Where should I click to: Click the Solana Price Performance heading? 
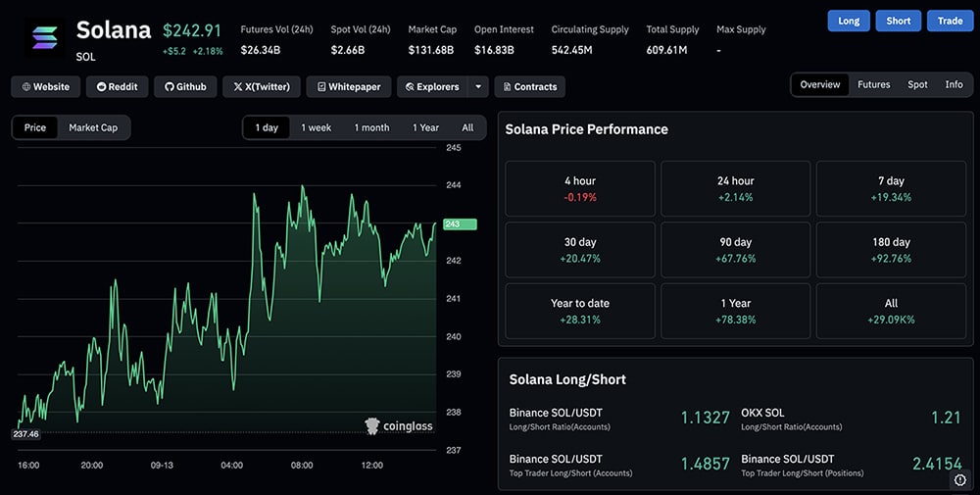coord(586,129)
